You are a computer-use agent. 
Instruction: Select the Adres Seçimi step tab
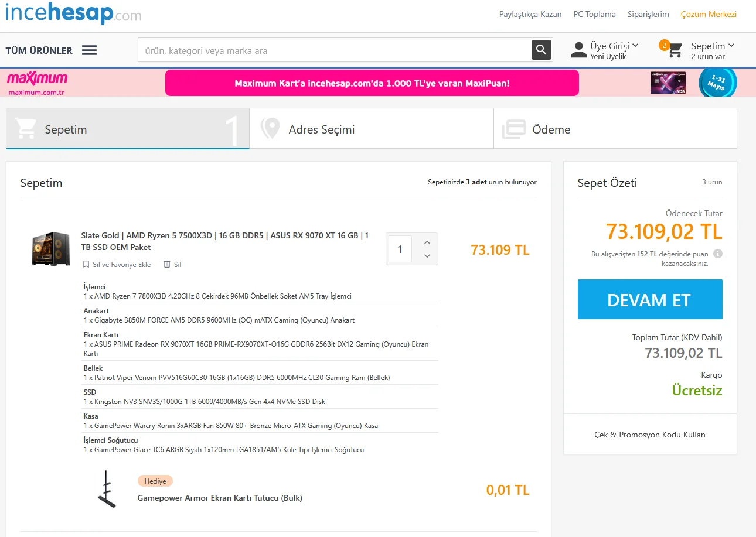(372, 129)
